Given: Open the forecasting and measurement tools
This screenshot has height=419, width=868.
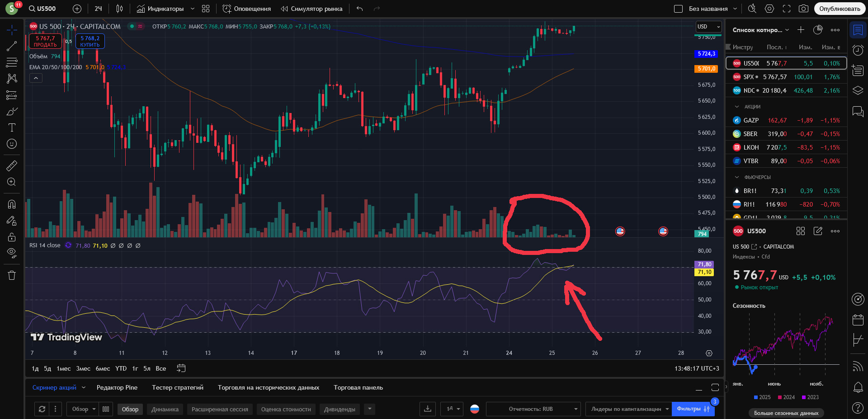Looking at the screenshot, I should click(x=12, y=95).
